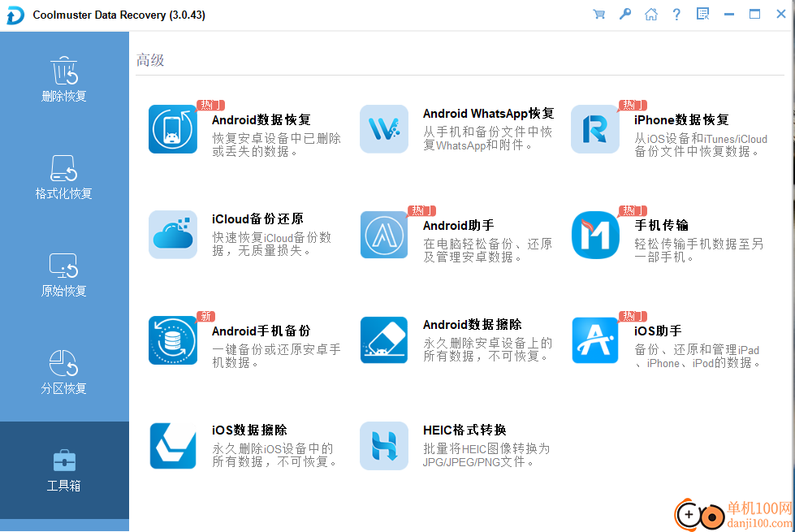Open the 原始恢复 sidebar tab
Image resolution: width=795 pixels, height=532 pixels.
[64, 275]
